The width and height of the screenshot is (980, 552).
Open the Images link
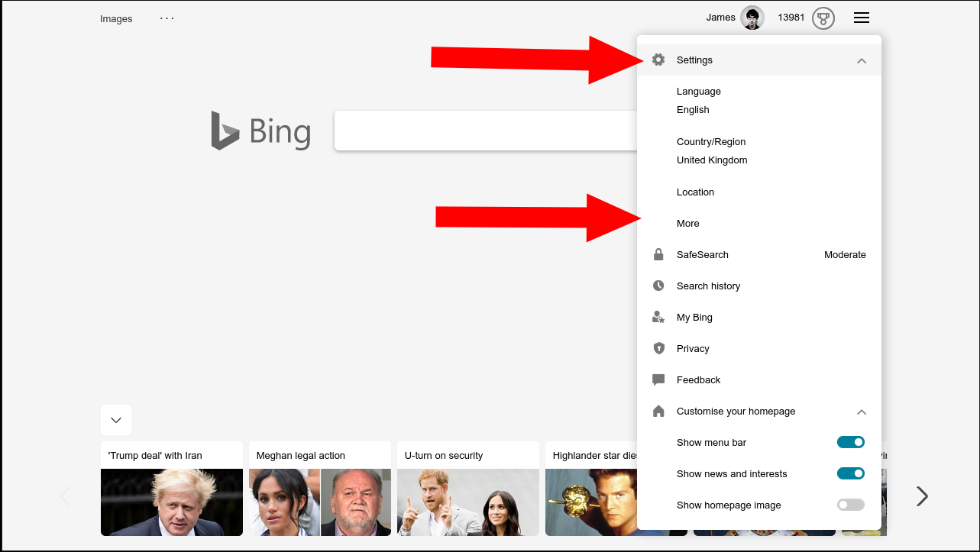click(x=116, y=18)
